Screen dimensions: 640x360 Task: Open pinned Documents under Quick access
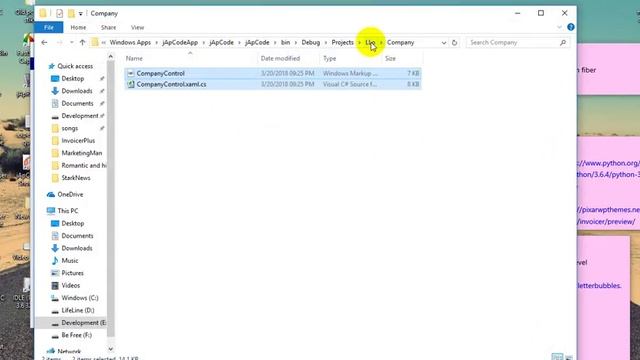pos(77,103)
